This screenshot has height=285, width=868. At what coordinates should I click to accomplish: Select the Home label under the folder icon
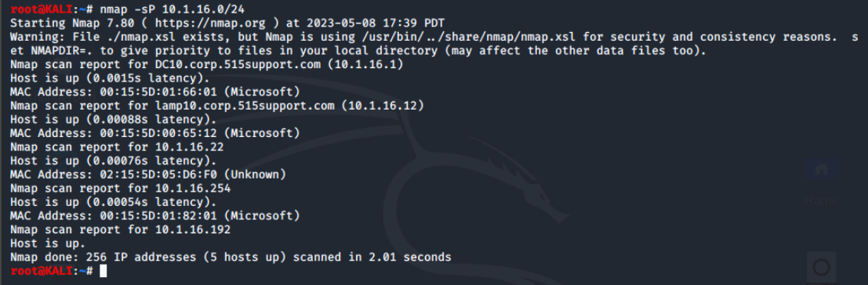tap(821, 200)
